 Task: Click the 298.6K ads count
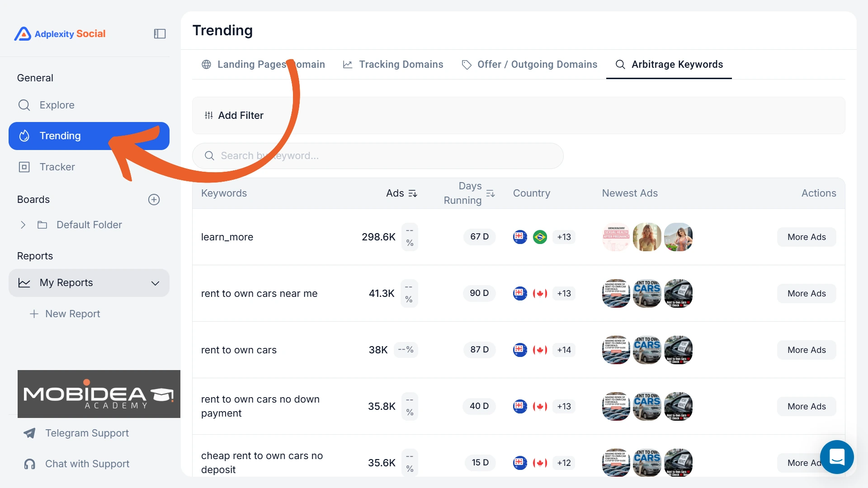coord(378,237)
